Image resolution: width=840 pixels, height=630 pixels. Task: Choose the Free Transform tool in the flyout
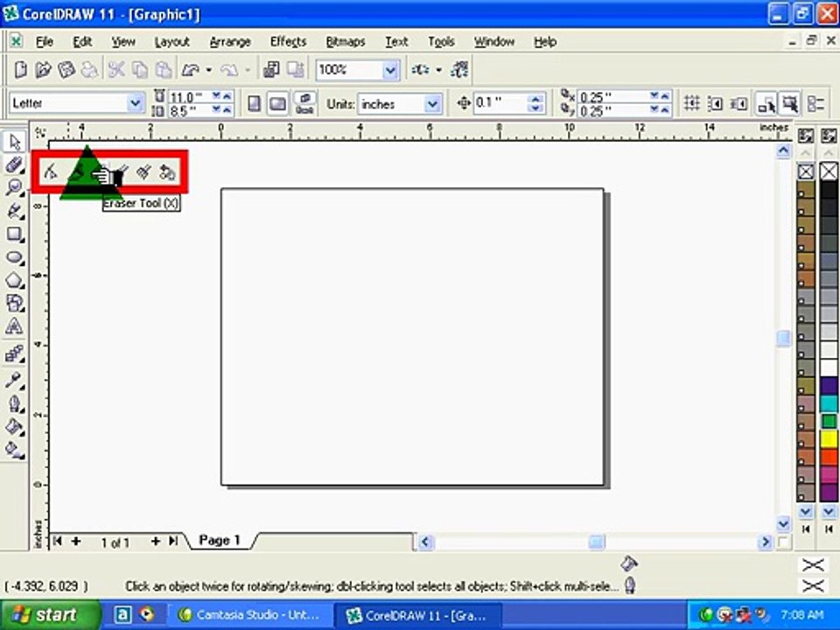coord(167,172)
